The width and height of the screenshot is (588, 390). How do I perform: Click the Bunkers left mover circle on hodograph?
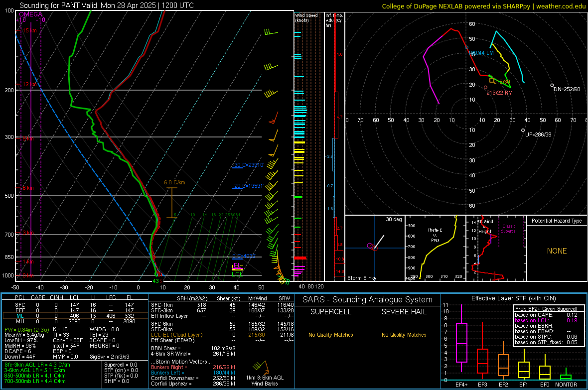pos(467,48)
